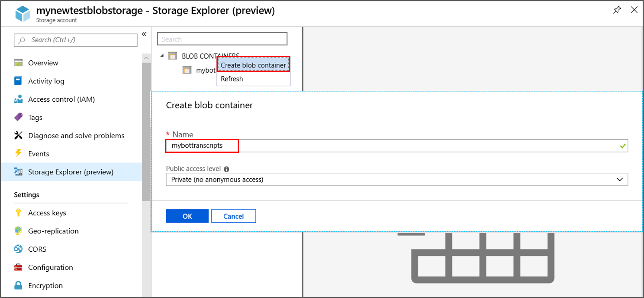This screenshot has width=644, height=298.
Task: Open the Public access level dropdown
Action: pos(397,180)
